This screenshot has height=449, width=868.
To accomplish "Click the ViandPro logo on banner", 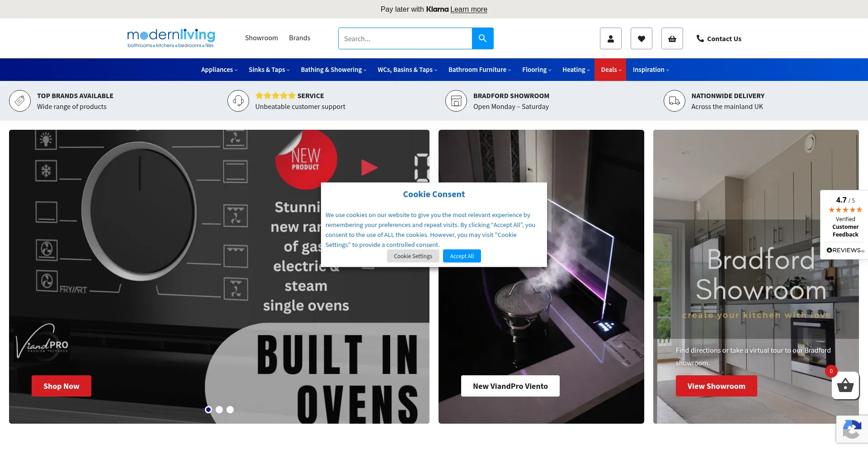I will [42, 341].
